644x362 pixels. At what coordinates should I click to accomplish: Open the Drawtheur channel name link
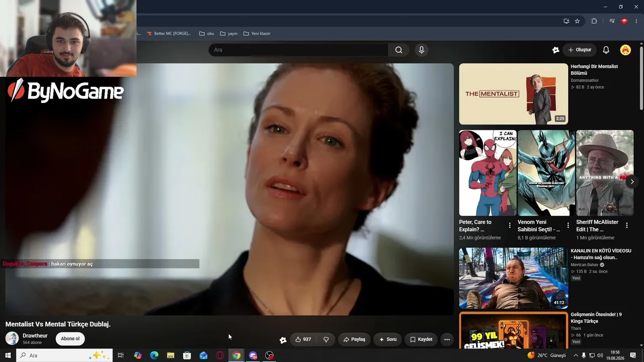pos(35,336)
